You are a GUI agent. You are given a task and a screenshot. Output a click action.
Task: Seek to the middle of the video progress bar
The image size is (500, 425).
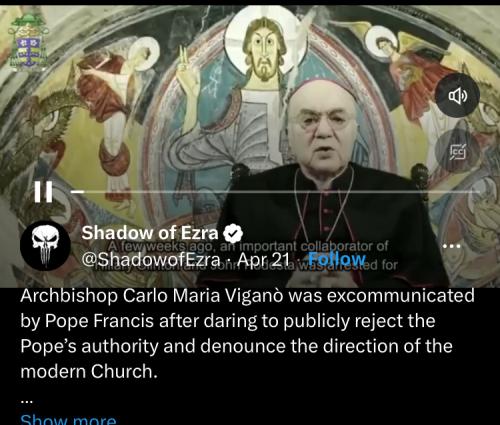coord(275,192)
